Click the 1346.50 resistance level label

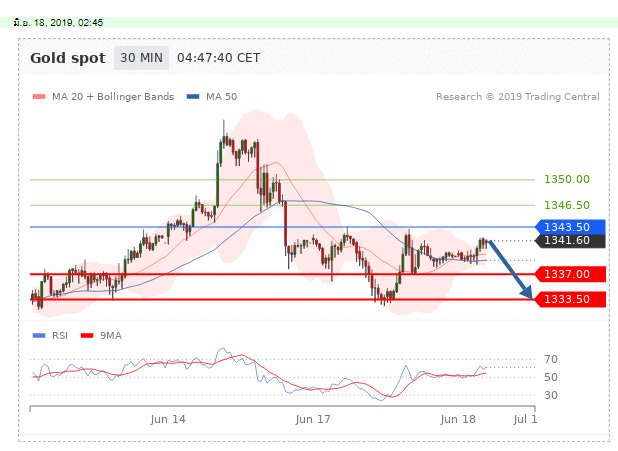[x=567, y=205]
